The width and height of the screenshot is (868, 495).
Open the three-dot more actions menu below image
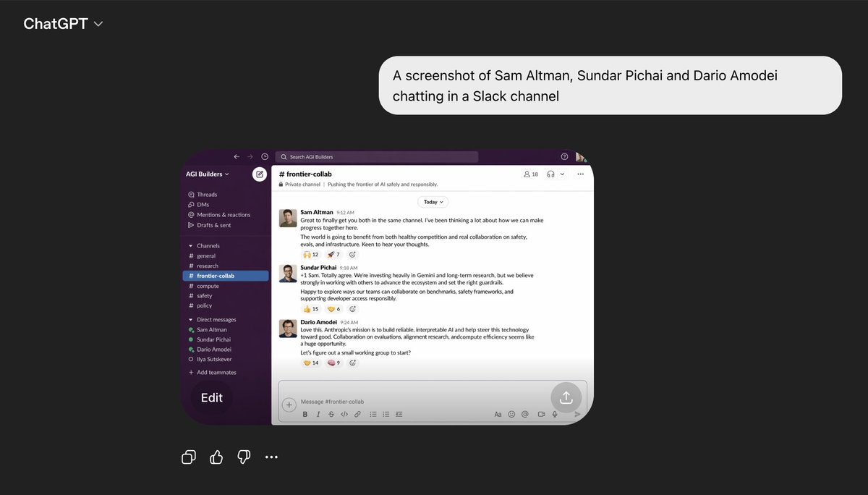[x=271, y=457]
